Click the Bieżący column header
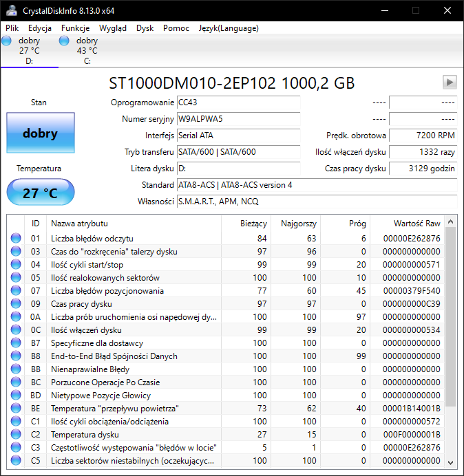The width and height of the screenshot is (464, 476). click(x=246, y=224)
